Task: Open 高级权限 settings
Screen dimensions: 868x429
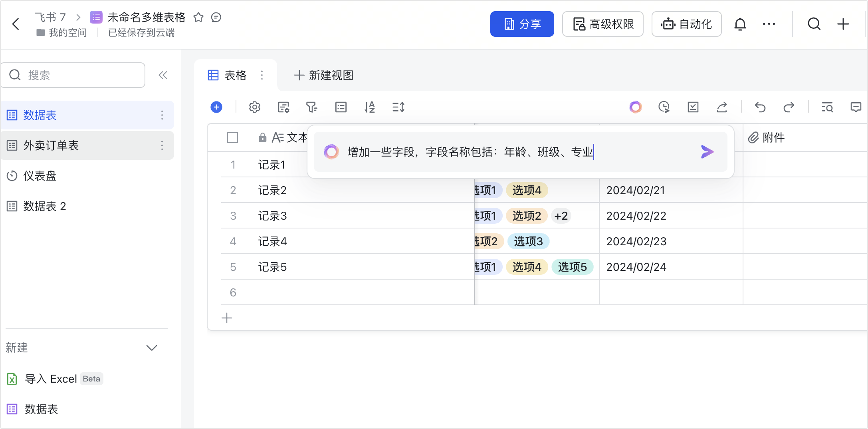Action: coord(602,24)
